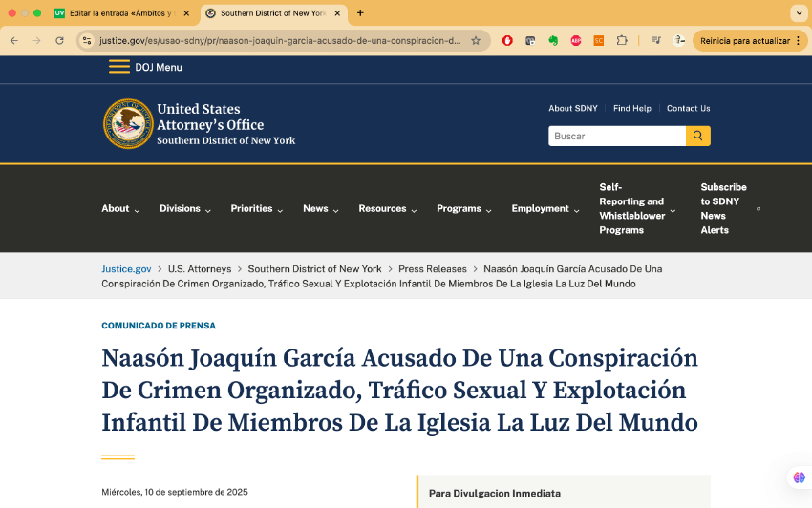Open the media controls playlist icon
The width and height of the screenshot is (812, 508).
tap(655, 41)
